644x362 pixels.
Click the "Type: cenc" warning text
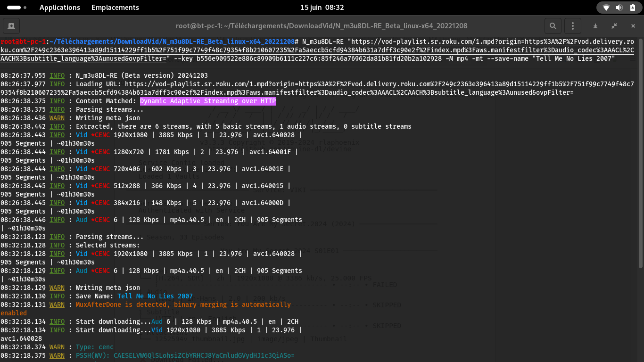95,347
